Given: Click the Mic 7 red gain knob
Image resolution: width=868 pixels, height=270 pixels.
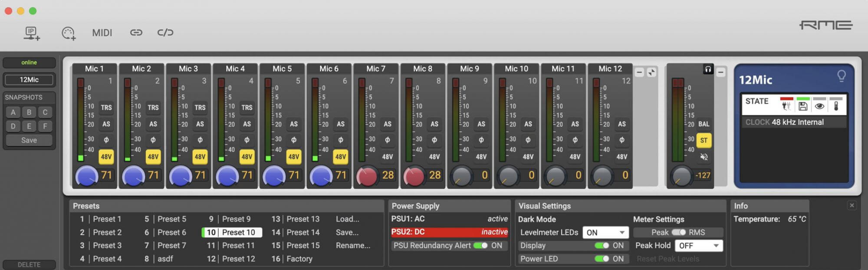Looking at the screenshot, I should tap(367, 176).
